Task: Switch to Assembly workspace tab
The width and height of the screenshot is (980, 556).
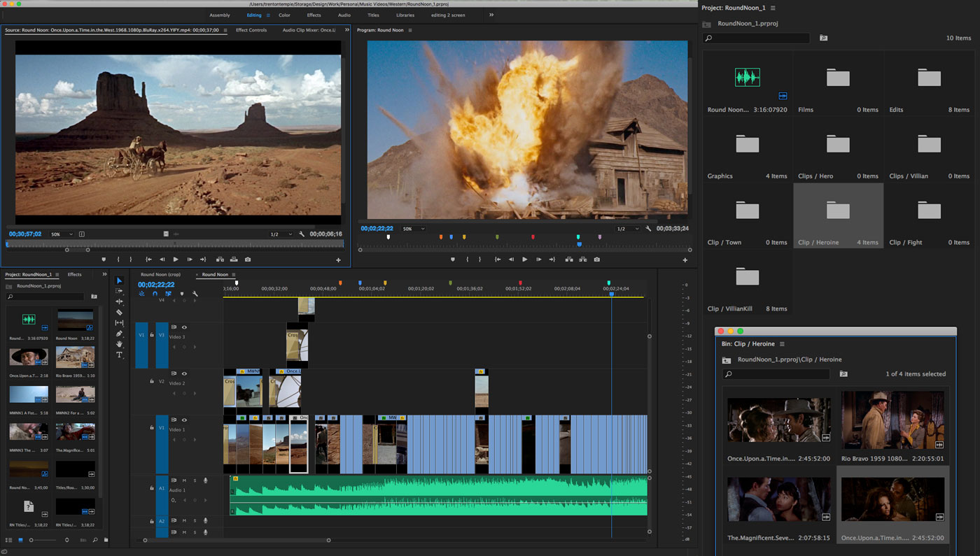Action: click(220, 15)
